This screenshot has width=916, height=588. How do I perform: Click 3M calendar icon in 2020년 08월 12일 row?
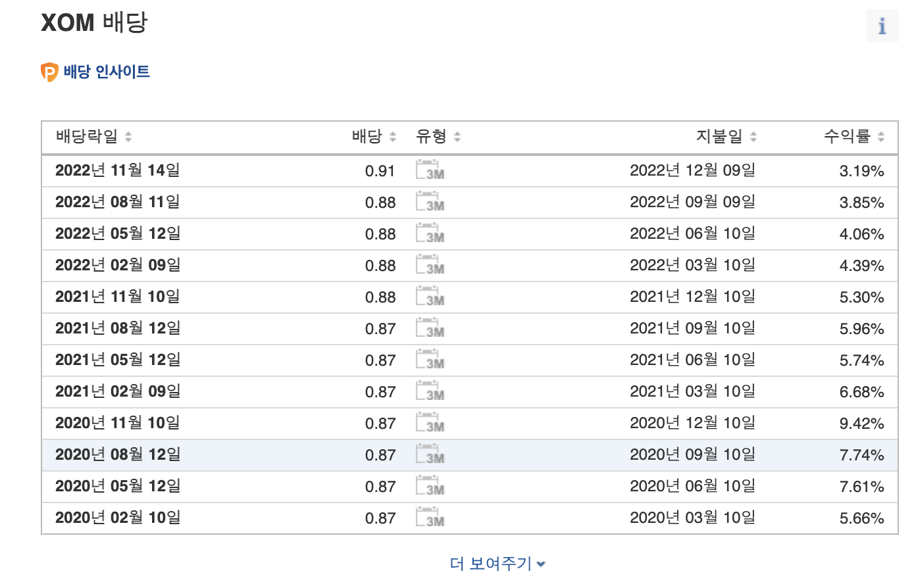(x=430, y=454)
